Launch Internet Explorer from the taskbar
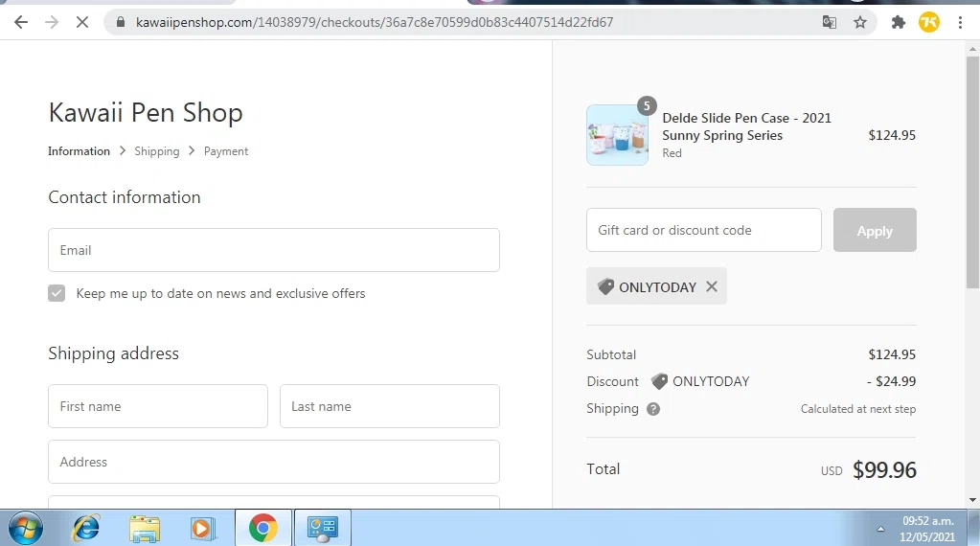980x546 pixels. coord(85,528)
